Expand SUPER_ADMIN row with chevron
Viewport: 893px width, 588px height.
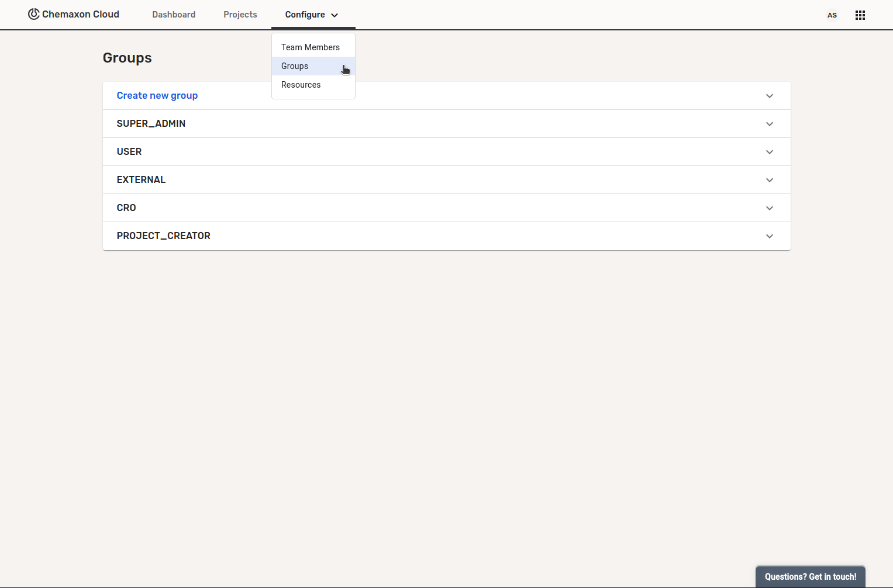pyautogui.click(x=769, y=124)
